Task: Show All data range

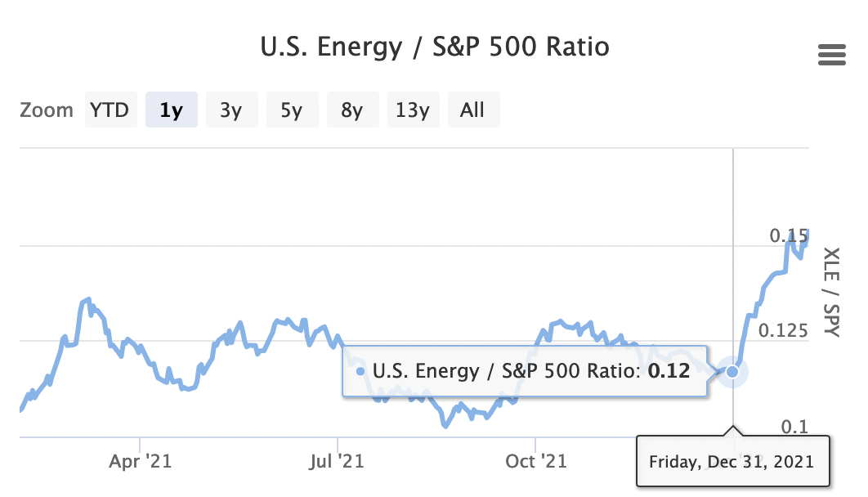Action: click(472, 110)
